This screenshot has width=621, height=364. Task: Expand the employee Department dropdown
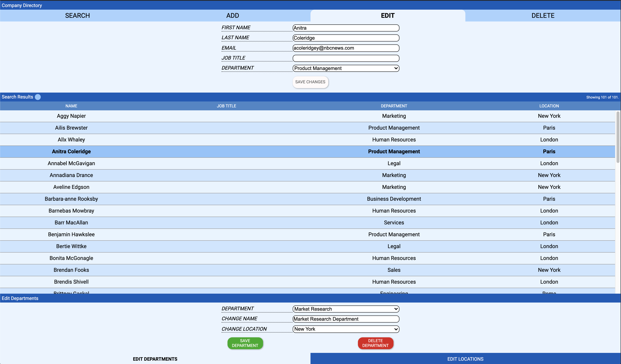click(x=346, y=68)
